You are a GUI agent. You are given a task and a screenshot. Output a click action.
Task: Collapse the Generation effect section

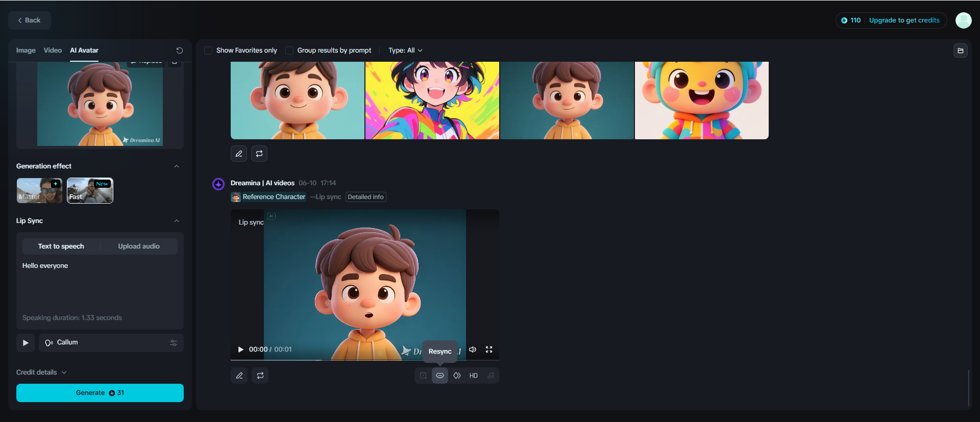pyautogui.click(x=177, y=166)
